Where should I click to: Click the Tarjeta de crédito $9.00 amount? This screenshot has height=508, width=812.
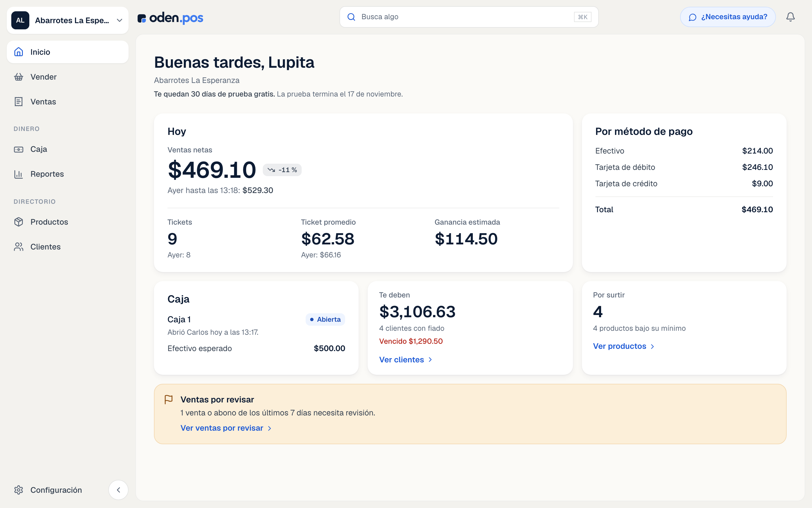(762, 183)
